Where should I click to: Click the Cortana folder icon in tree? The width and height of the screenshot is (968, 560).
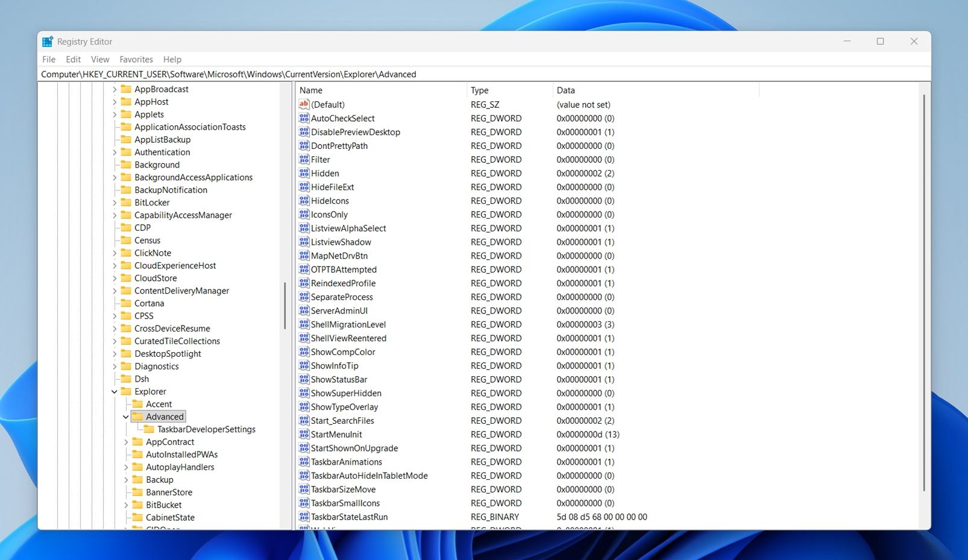tap(126, 303)
